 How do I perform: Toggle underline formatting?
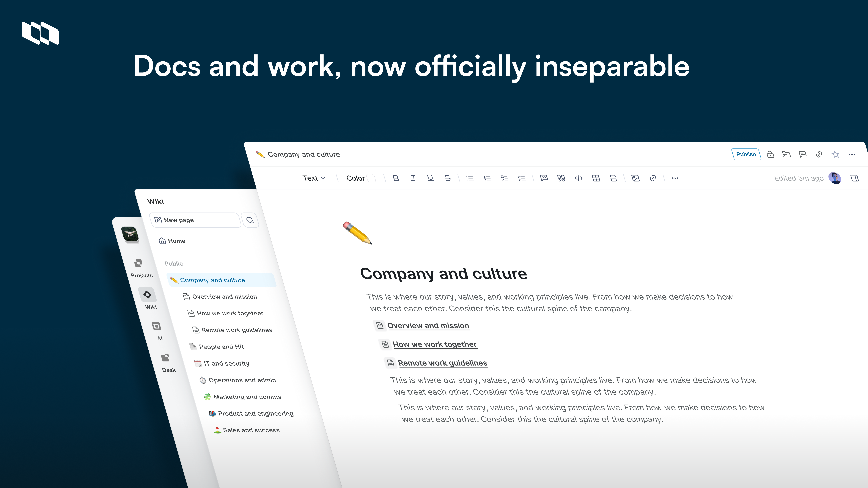click(x=430, y=178)
